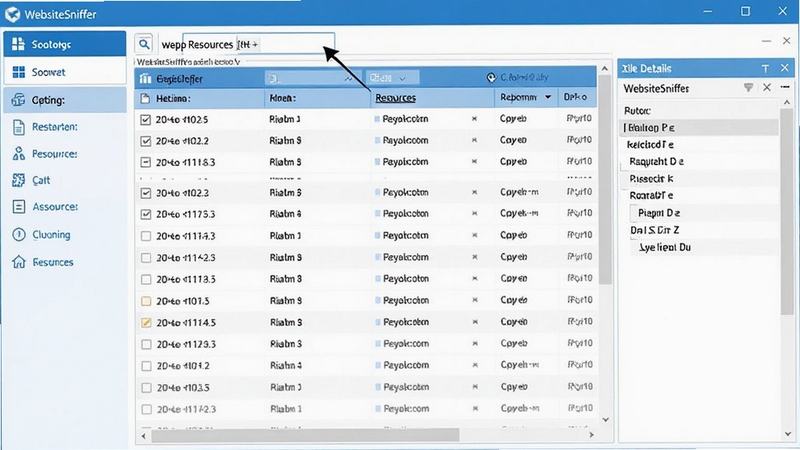Open the first combo box in the blue table header
Screen dimensions: 800x450
(313, 78)
